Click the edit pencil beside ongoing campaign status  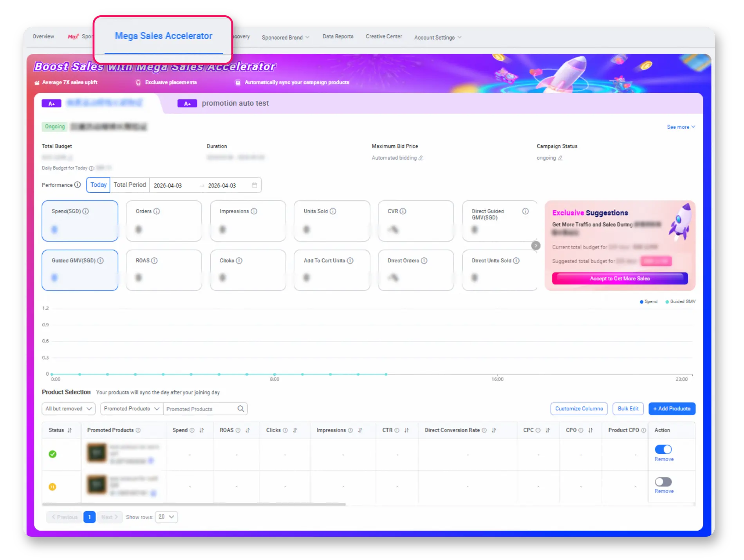point(560,158)
